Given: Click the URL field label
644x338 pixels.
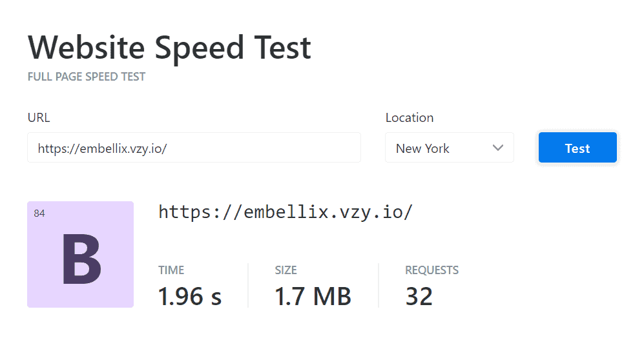Looking at the screenshot, I should [x=39, y=117].
